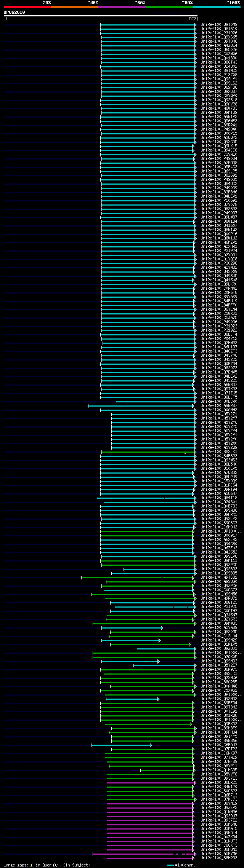
Task: Click the purple ~60% identity legend segment
Action: (x=122, y=7)
